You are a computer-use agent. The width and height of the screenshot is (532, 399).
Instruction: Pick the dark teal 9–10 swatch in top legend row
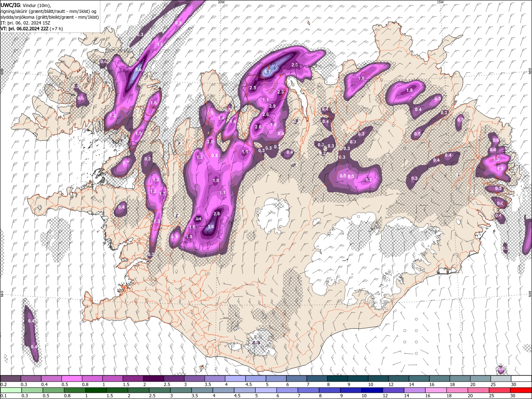tap(357, 379)
